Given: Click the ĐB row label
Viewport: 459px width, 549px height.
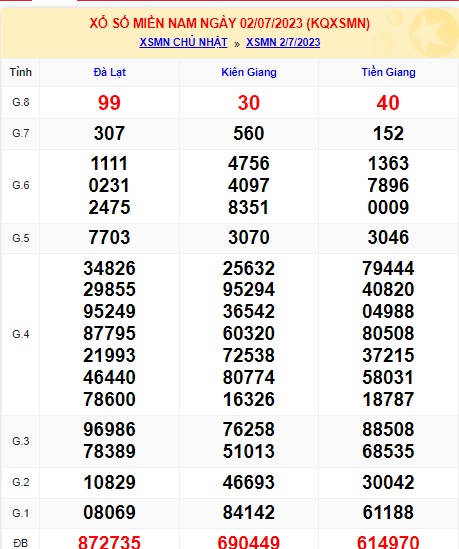Looking at the screenshot, I should (x=20, y=543).
